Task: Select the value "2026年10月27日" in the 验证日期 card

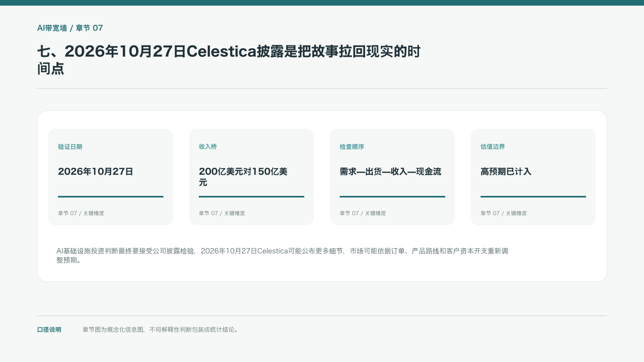Action: [95, 172]
